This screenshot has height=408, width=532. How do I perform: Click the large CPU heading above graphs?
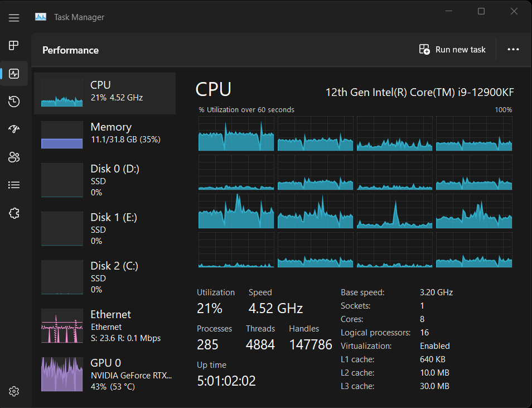(x=214, y=89)
